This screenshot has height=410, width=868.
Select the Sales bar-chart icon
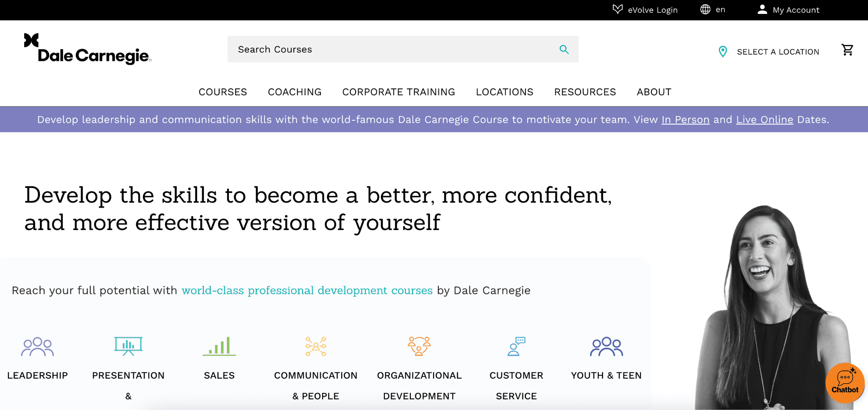click(x=219, y=345)
